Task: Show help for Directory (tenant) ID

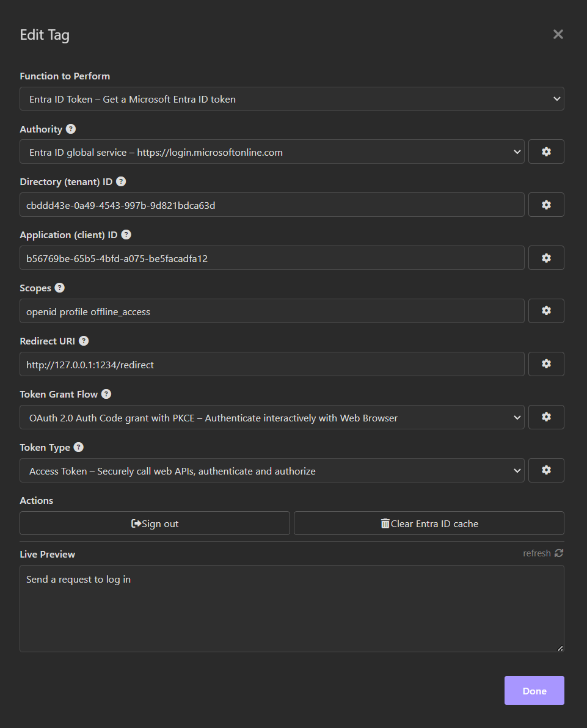Action: pos(121,181)
